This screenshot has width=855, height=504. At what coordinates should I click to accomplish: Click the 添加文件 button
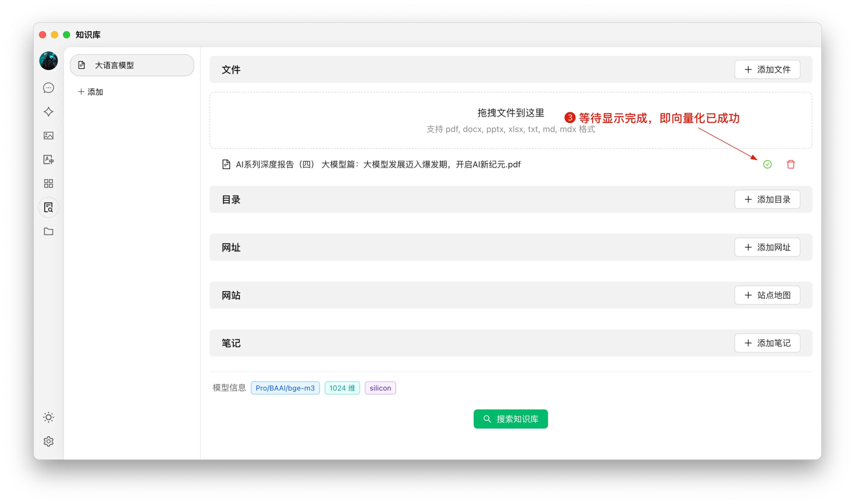768,69
